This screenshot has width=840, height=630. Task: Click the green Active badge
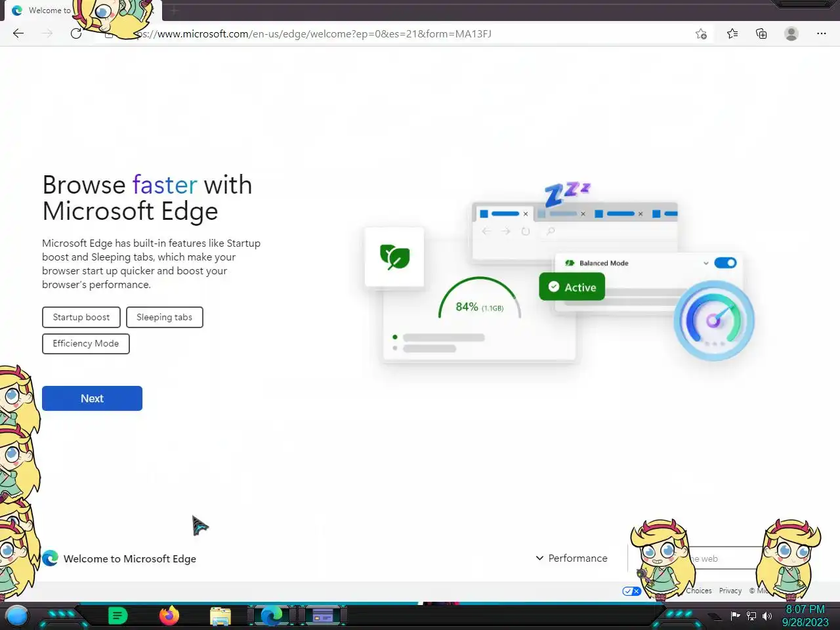572,287
